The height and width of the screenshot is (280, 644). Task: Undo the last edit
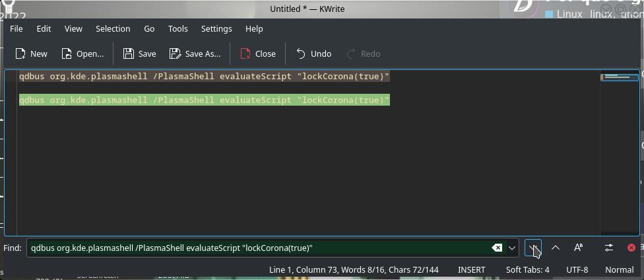pos(314,54)
